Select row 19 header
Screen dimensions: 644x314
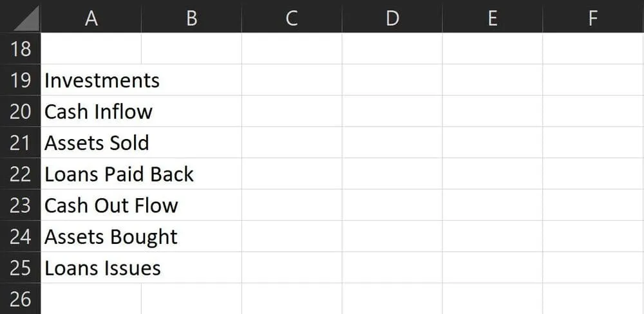tap(20, 80)
